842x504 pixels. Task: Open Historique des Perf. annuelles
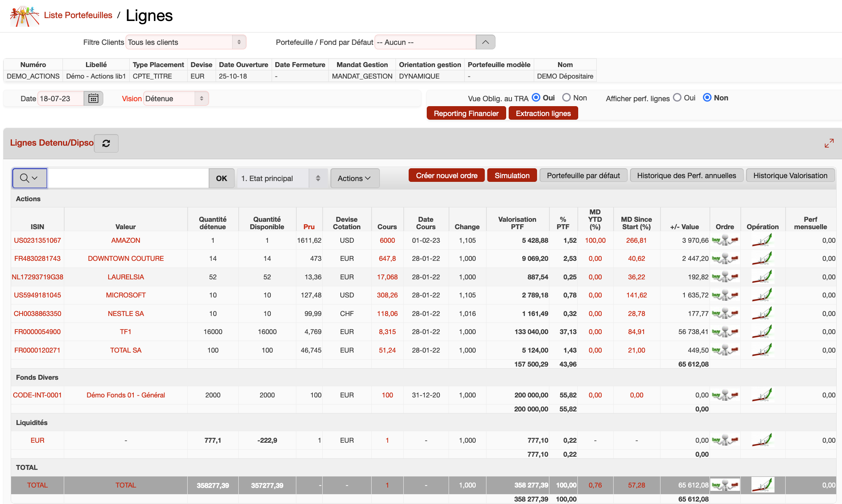point(686,176)
